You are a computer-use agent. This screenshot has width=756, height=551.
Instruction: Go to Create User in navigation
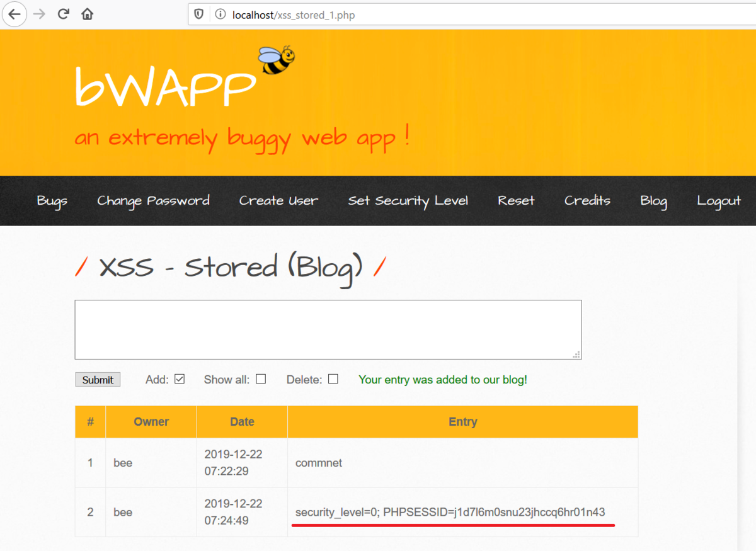278,201
